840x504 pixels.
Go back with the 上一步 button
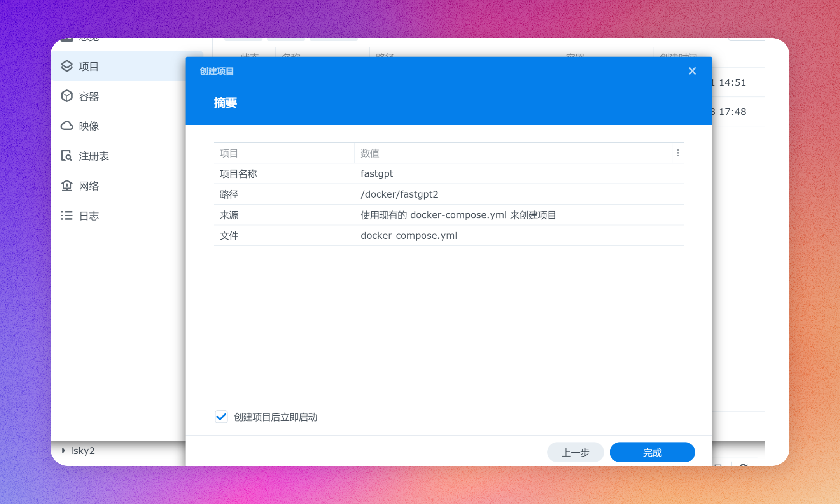pos(576,452)
